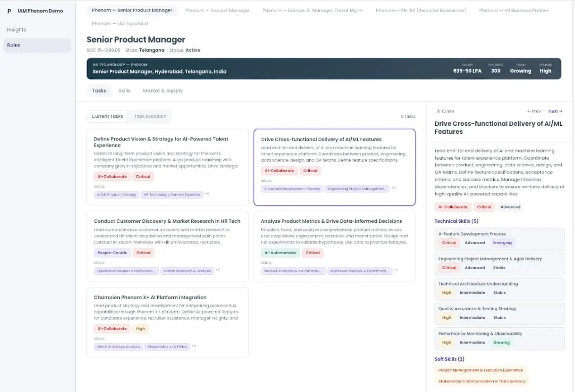Click AI-Automatable tag on metrics card
This screenshot has width=575, height=392.
point(280,253)
